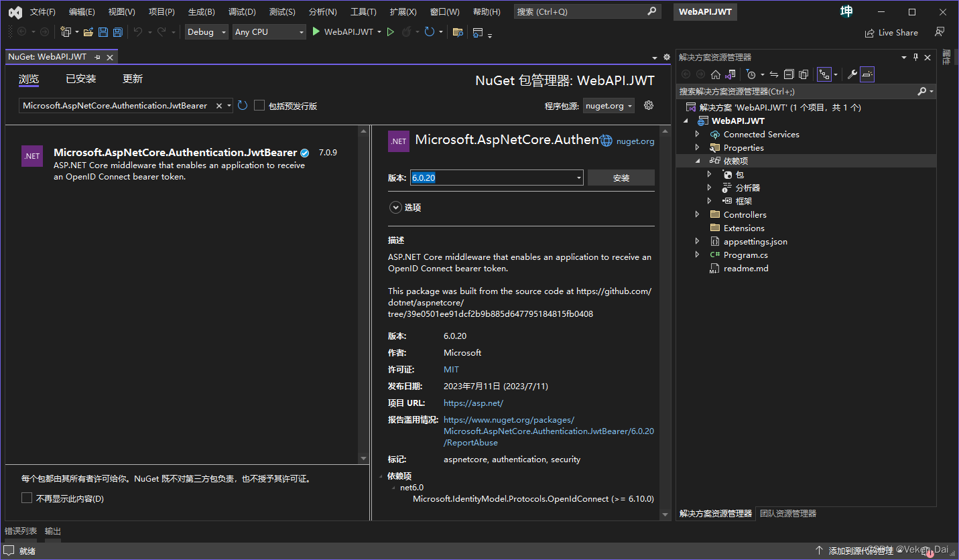This screenshot has height=560, width=959.
Task: Enable the 包括预发行版 checkbox
Action: pos(259,105)
